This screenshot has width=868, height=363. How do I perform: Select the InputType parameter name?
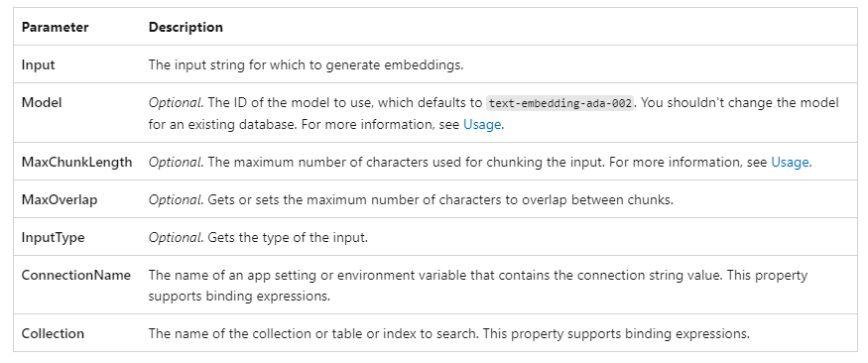[54, 237]
